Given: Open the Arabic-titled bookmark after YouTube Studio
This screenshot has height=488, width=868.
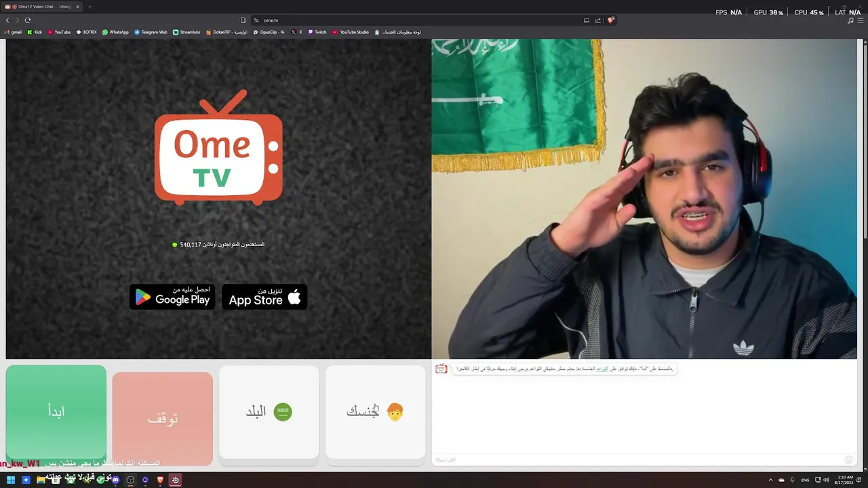Looking at the screenshot, I should tap(397, 32).
